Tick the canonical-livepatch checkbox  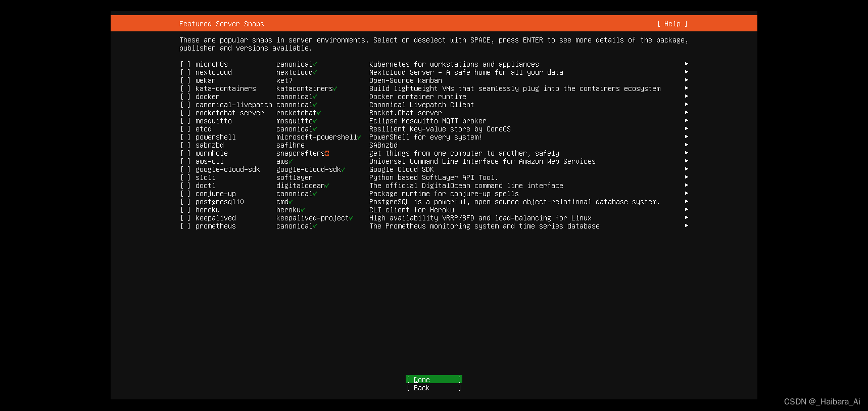tap(185, 105)
